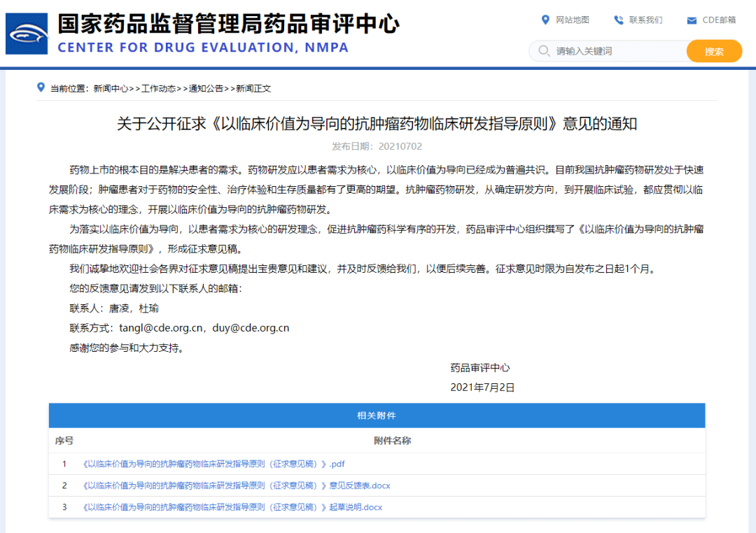Image resolution: width=756 pixels, height=533 pixels.
Task: Click the 附件名称 column header
Action: point(393,441)
